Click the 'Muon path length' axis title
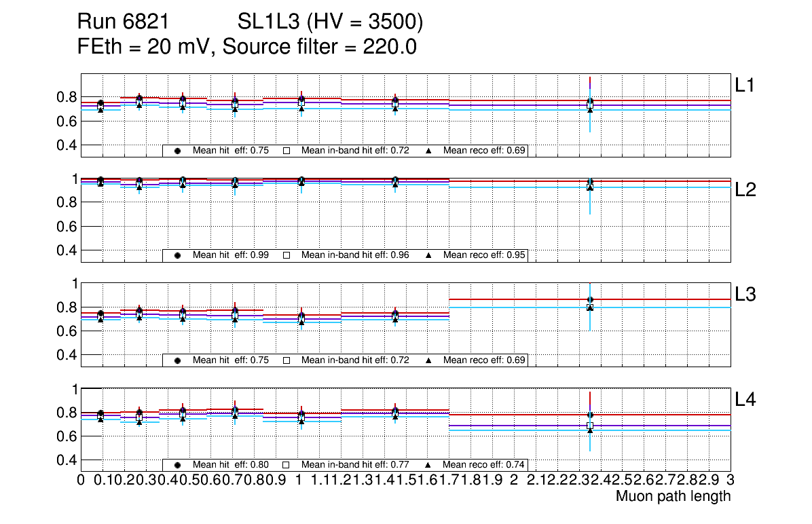The width and height of the screenshot is (812, 524). pos(673,496)
